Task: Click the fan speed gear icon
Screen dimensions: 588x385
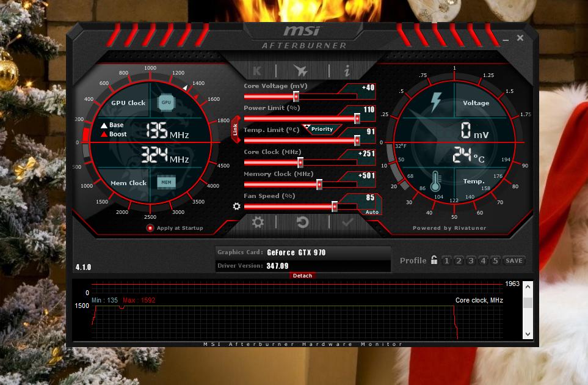Action: [x=236, y=206]
